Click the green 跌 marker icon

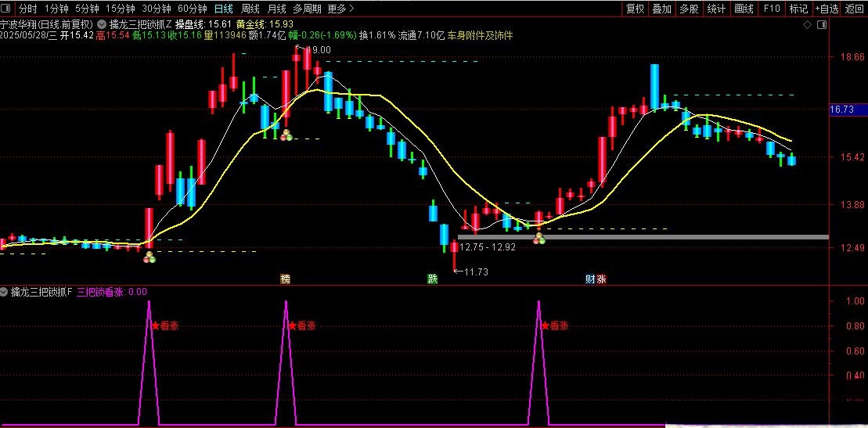click(x=432, y=279)
